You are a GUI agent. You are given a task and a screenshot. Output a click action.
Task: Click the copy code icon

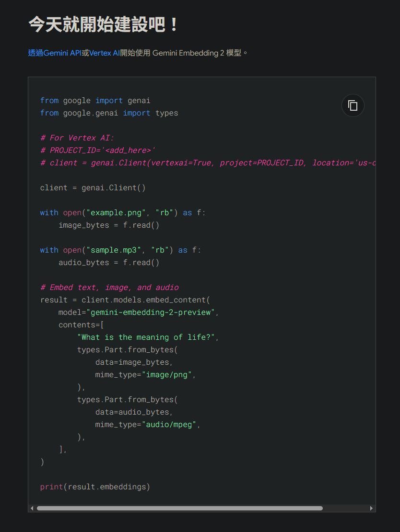353,105
